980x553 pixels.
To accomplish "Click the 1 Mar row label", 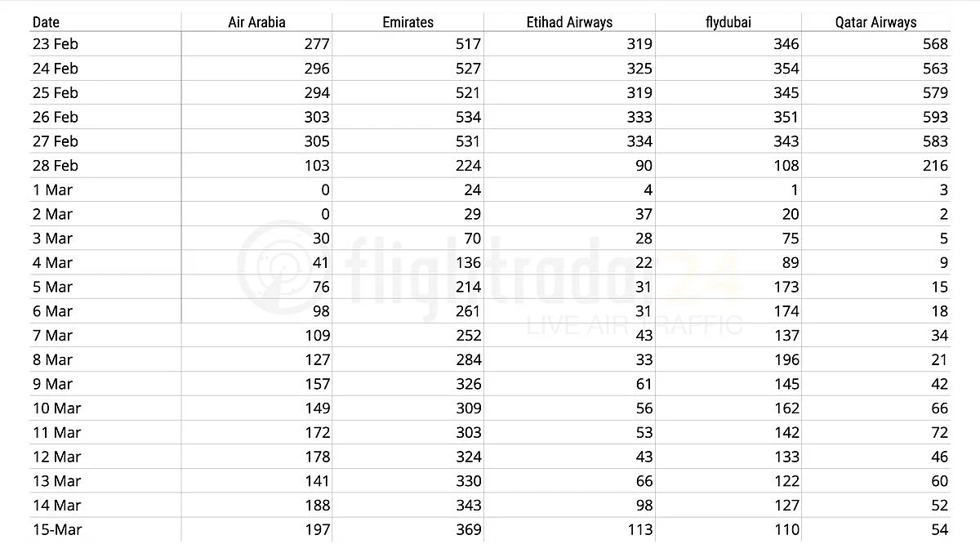I will 52,190.
